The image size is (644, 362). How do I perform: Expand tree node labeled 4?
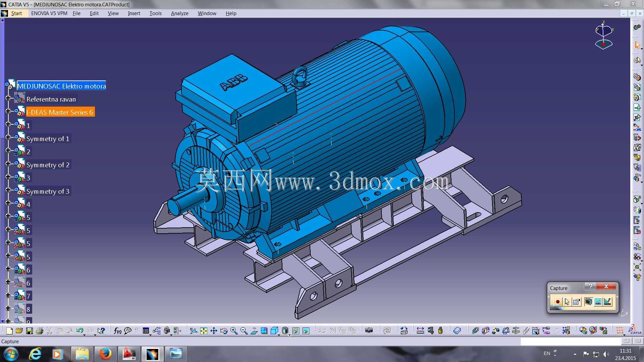coord(8,203)
